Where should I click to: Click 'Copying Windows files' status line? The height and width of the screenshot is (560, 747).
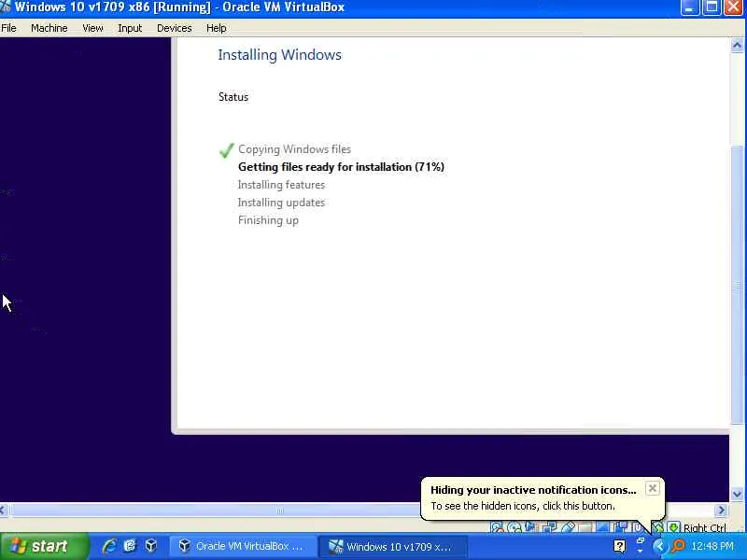coord(294,149)
